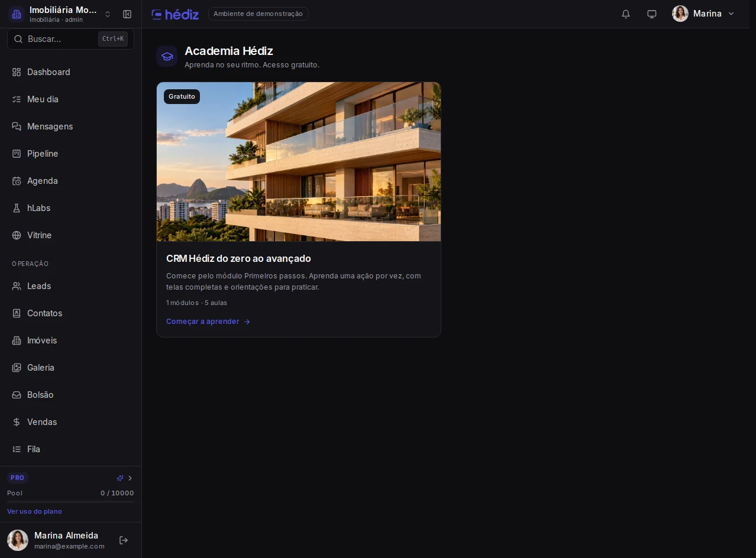Image resolution: width=756 pixels, height=558 pixels.
Task: Open the Marina user menu dropdown
Action: pyautogui.click(x=703, y=14)
